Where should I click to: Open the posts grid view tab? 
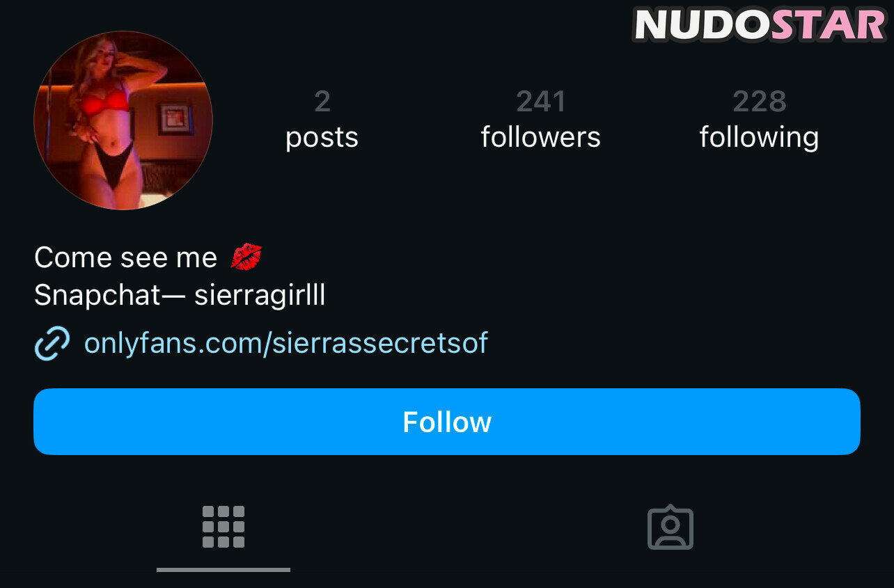[223, 527]
